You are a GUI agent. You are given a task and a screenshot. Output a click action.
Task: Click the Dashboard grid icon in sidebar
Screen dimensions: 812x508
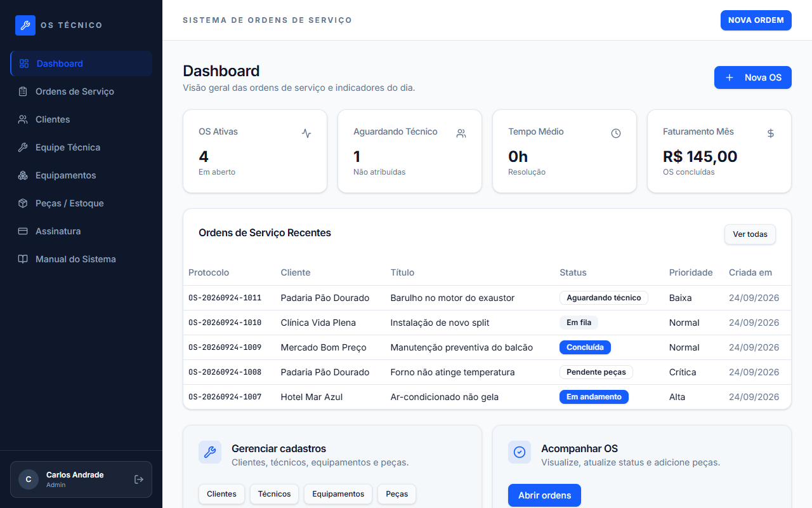[x=24, y=63]
